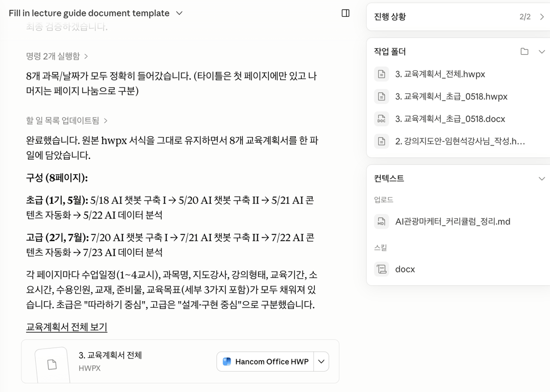Click the 교육계획서_전체.hwpx file icon
The image size is (550, 392).
click(381, 74)
